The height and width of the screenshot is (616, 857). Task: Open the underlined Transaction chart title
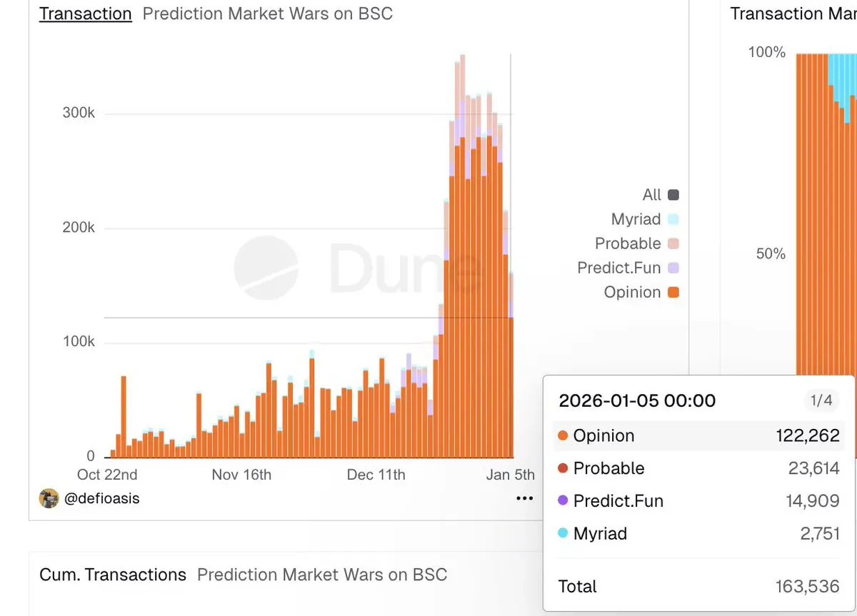(x=86, y=14)
